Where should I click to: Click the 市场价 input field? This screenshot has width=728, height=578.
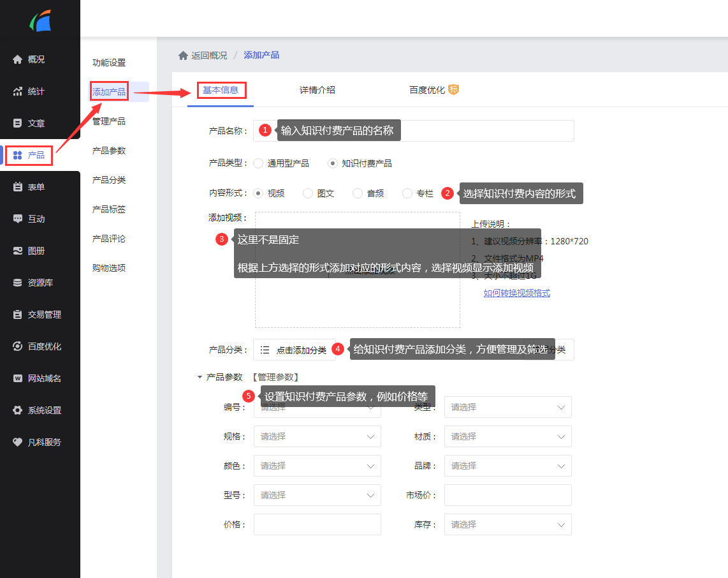(x=507, y=496)
